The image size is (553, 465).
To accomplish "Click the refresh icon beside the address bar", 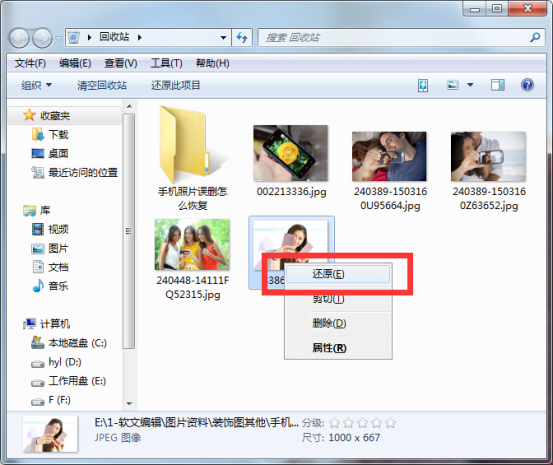I will click(x=242, y=37).
